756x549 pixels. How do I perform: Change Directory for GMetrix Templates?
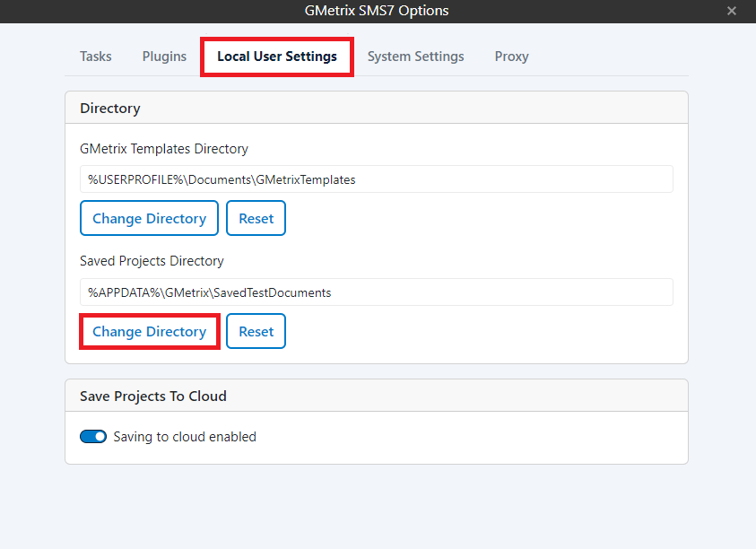pyautogui.click(x=150, y=219)
